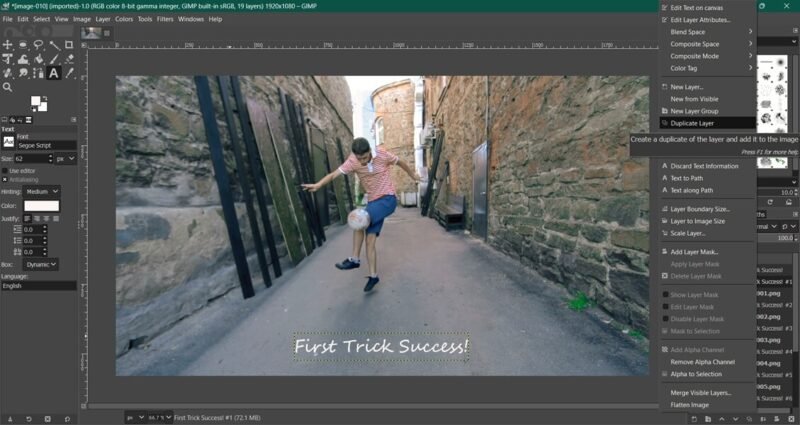
Task: Select the Paths tool
Action: coord(38,73)
